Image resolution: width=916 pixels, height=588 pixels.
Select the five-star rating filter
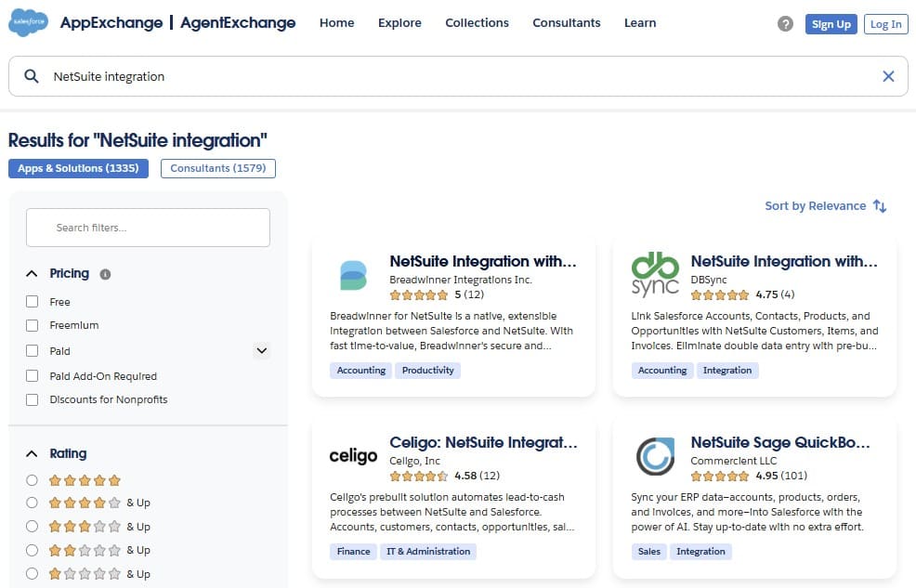tap(32, 480)
